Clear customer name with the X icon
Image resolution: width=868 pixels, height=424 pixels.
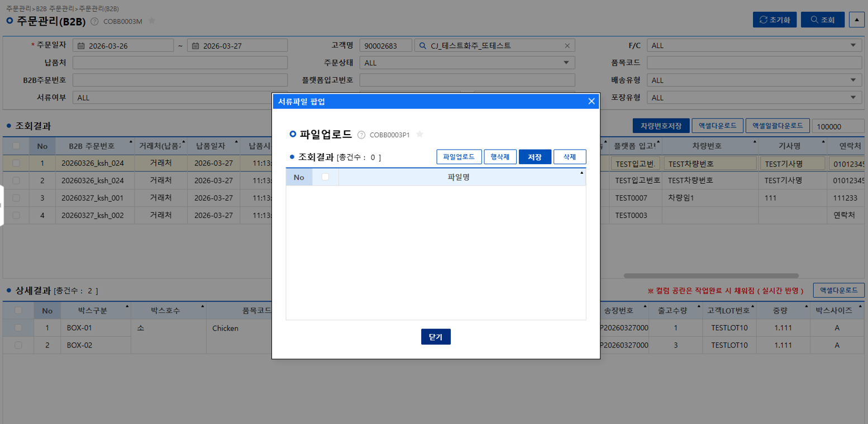567,46
